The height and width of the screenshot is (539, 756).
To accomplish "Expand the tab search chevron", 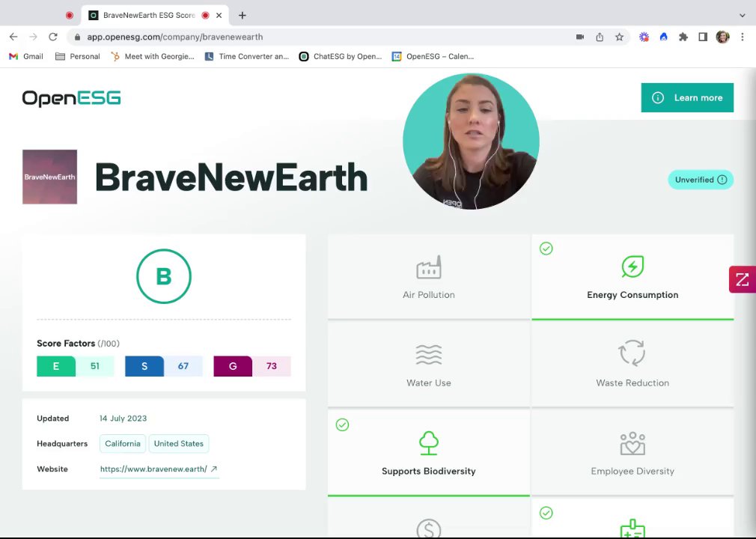I will [x=742, y=16].
